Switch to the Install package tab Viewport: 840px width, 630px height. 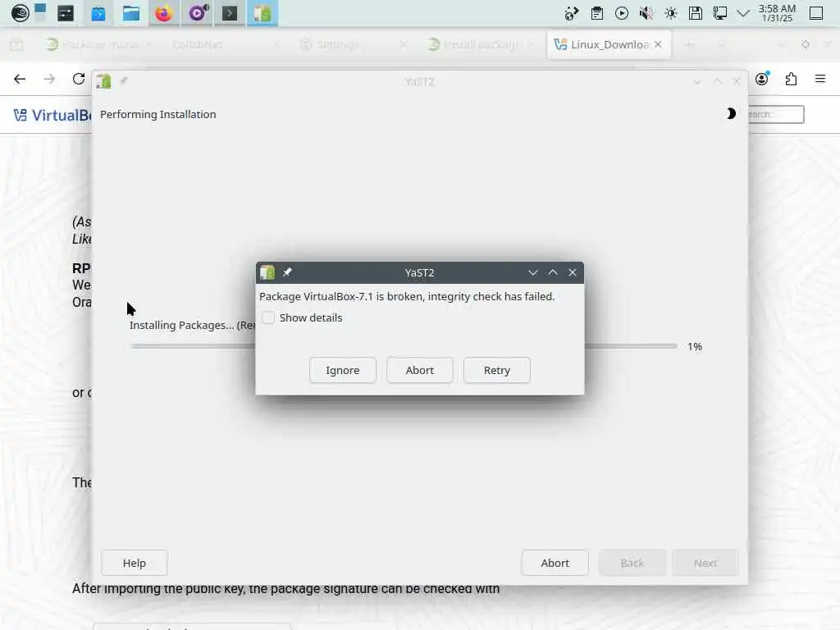(480, 44)
